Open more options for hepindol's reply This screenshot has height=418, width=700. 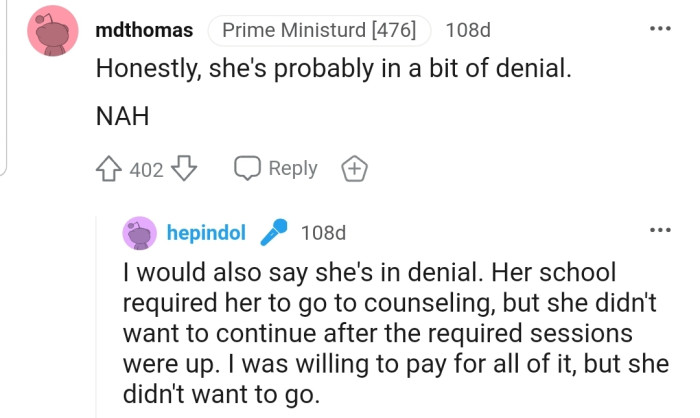click(x=659, y=231)
